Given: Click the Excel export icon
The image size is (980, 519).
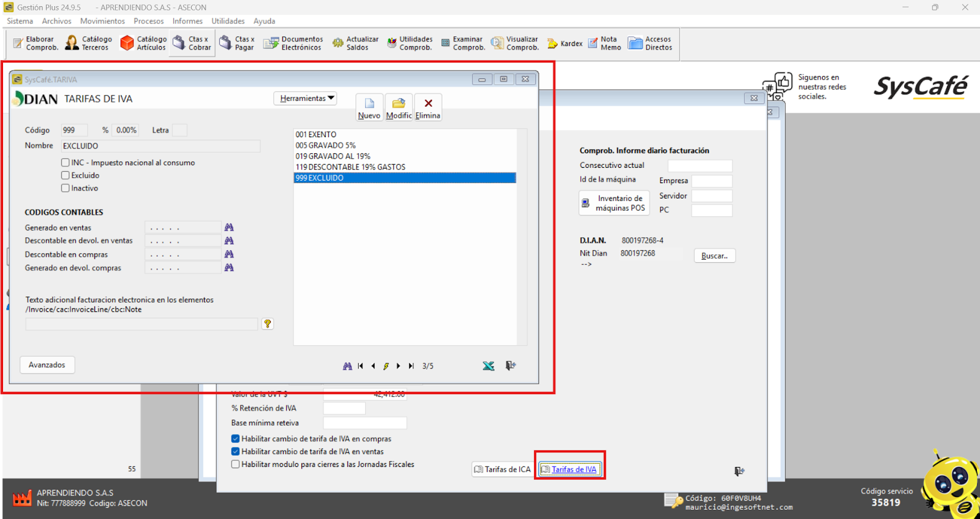Looking at the screenshot, I should coord(488,366).
